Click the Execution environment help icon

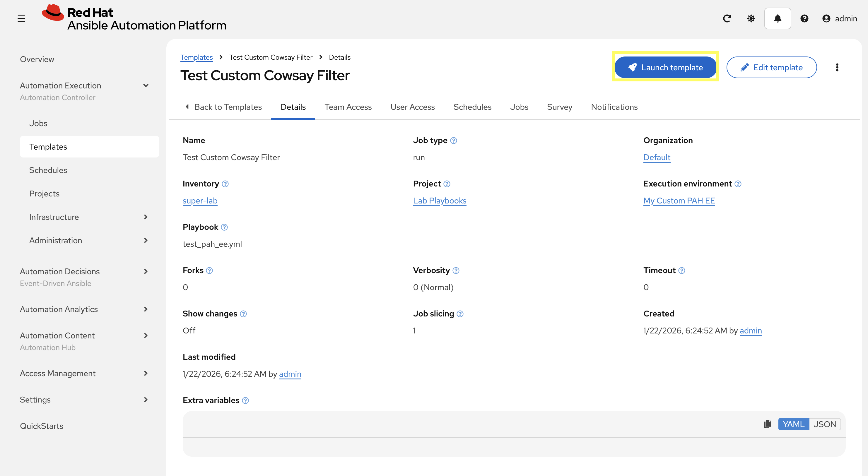[738, 184]
